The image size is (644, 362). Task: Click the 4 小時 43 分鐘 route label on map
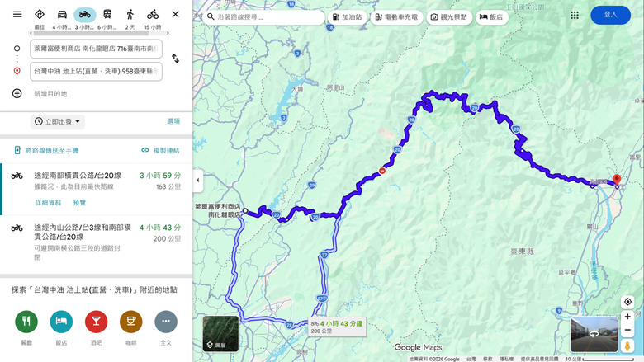pos(337,327)
